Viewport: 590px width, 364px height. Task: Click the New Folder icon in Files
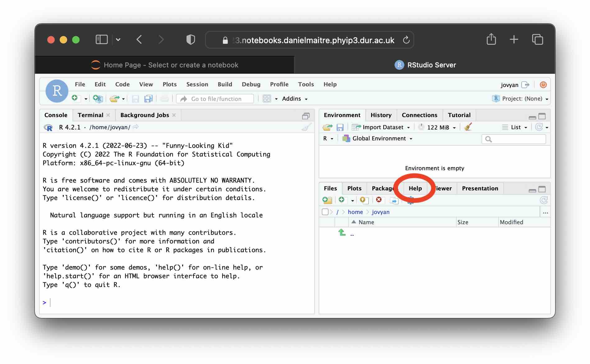[x=327, y=200]
